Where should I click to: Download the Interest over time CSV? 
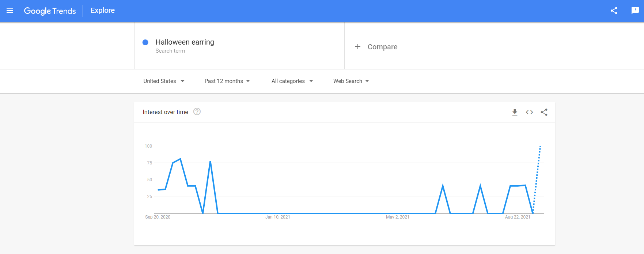515,112
